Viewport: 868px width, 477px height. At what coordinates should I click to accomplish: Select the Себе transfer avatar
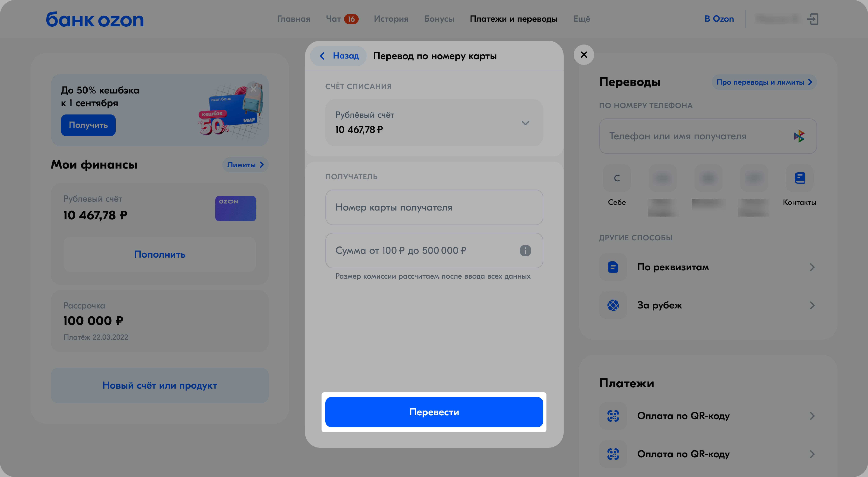617,178
